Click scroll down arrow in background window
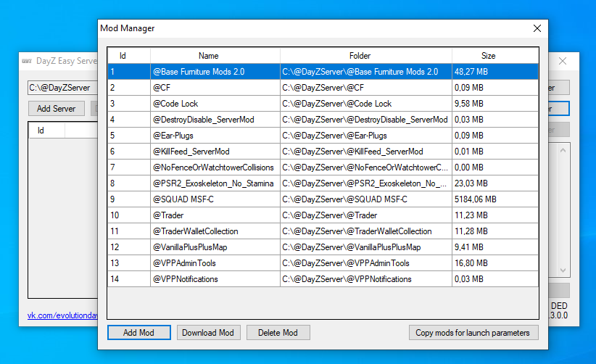596x364 pixels. click(563, 270)
